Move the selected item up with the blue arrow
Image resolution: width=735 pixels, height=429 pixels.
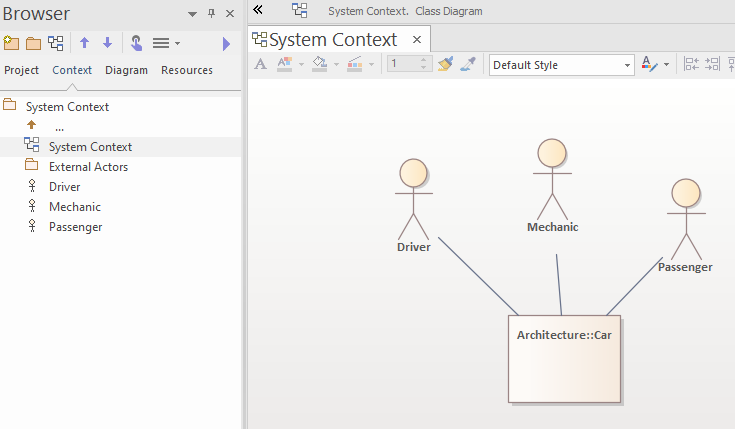84,43
